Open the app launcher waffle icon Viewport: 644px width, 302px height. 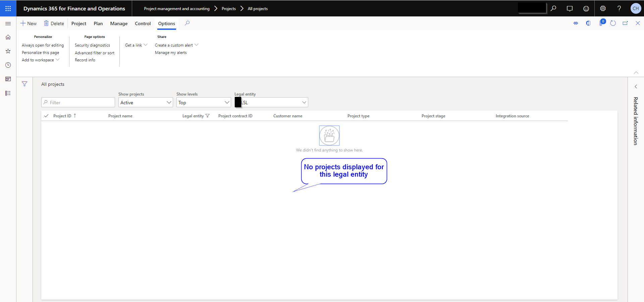[x=8, y=8]
